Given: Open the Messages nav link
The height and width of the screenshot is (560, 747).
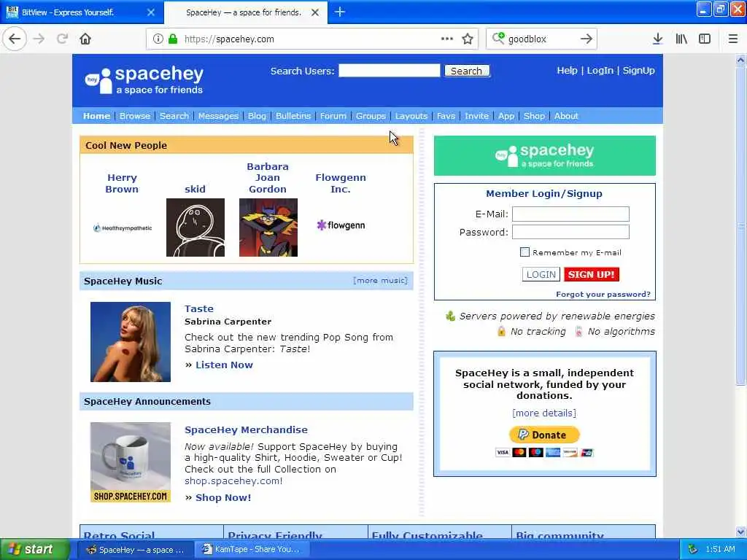Looking at the screenshot, I should click(218, 116).
